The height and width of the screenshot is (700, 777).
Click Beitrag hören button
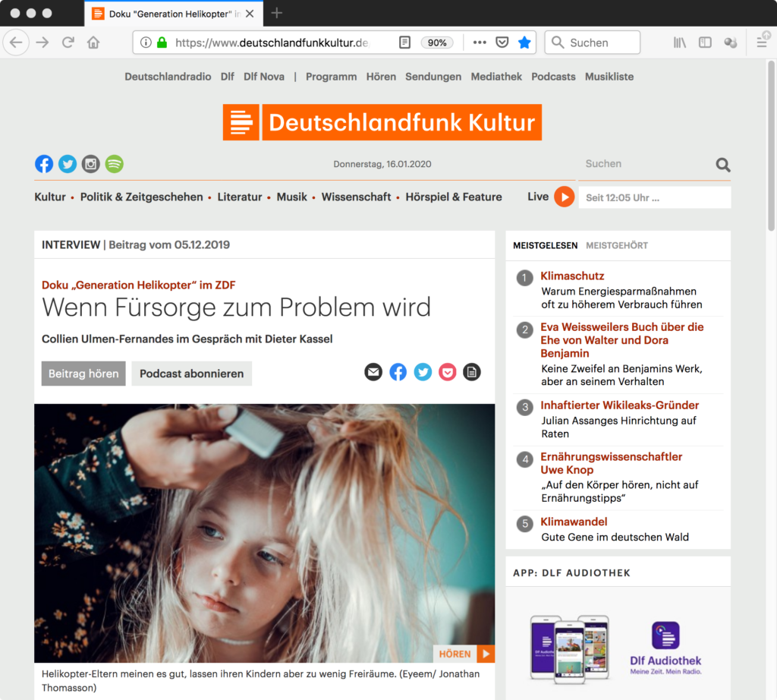83,374
